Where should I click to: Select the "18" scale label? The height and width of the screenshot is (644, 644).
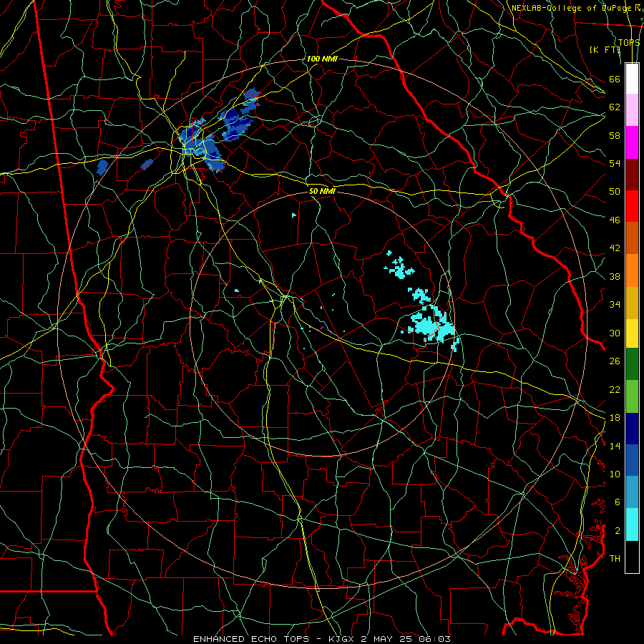tap(615, 418)
